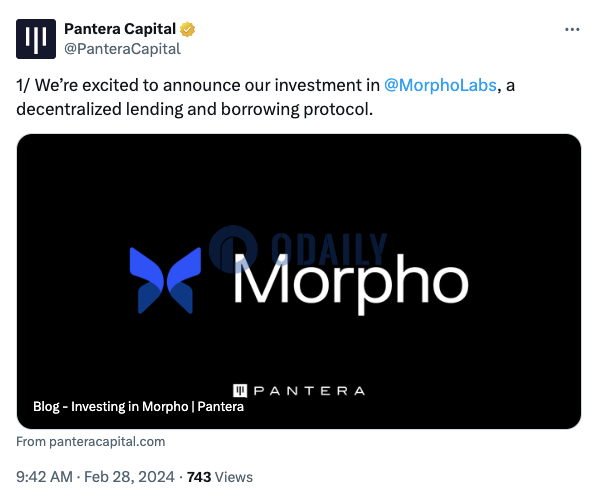Click the Pantera Capital profile avatar
Viewport: 596px width, 500px height.
click(x=36, y=39)
